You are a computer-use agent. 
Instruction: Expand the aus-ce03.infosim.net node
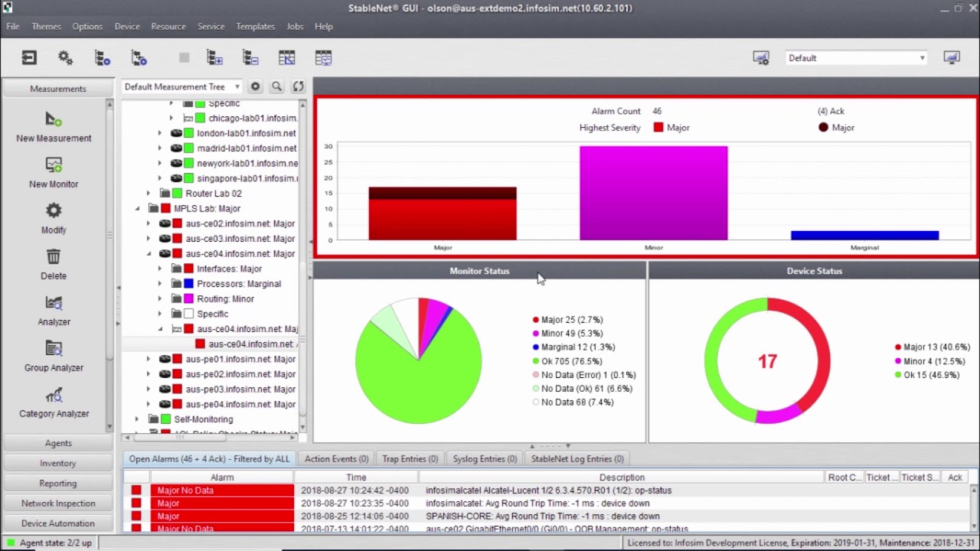149,239
